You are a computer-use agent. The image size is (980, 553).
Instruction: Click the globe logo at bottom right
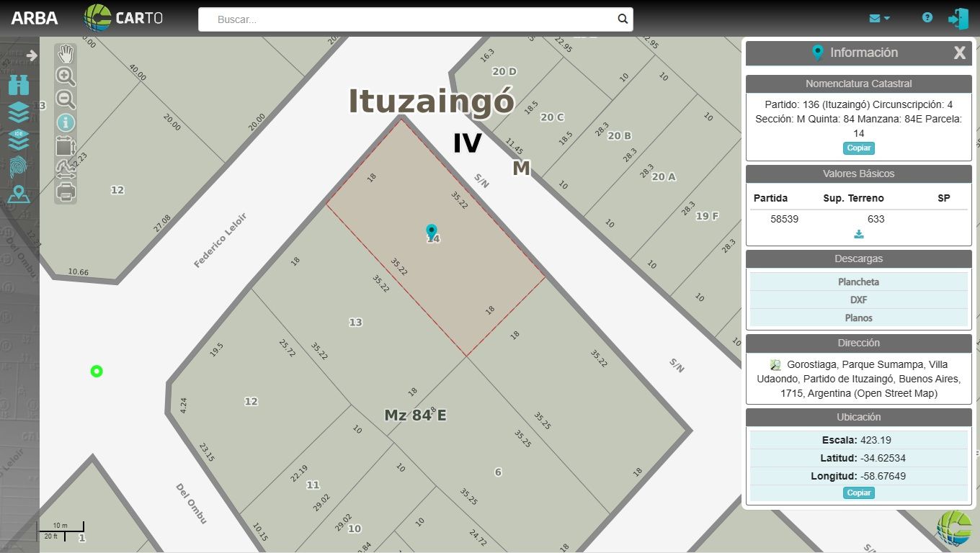pos(955,528)
